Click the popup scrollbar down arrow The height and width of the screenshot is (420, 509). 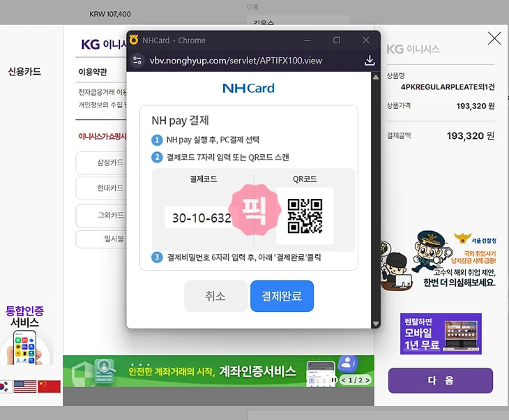(376, 324)
